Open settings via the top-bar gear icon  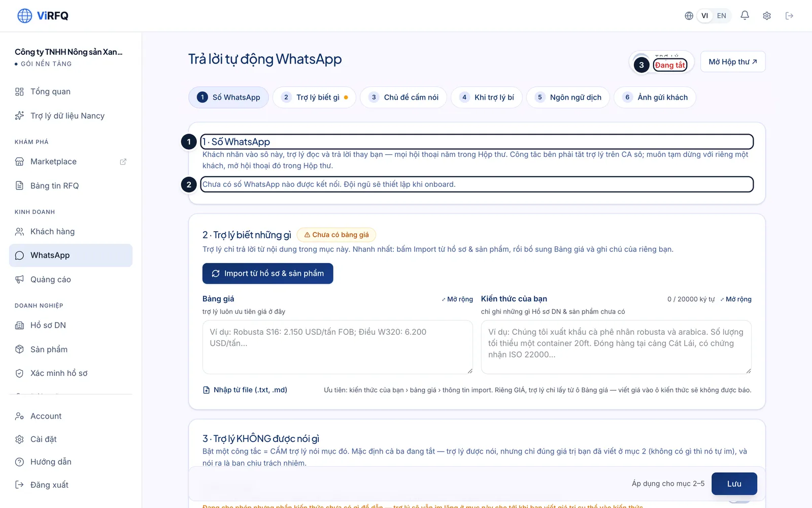(767, 16)
